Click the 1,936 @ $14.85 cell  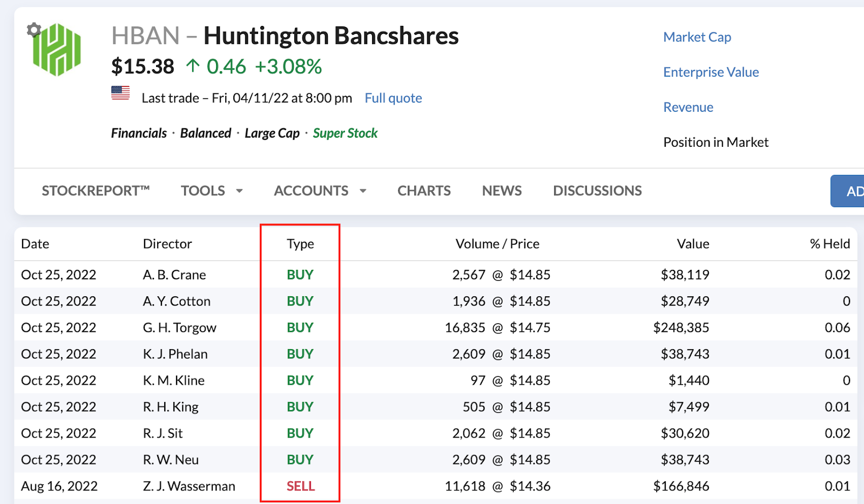pos(501,302)
